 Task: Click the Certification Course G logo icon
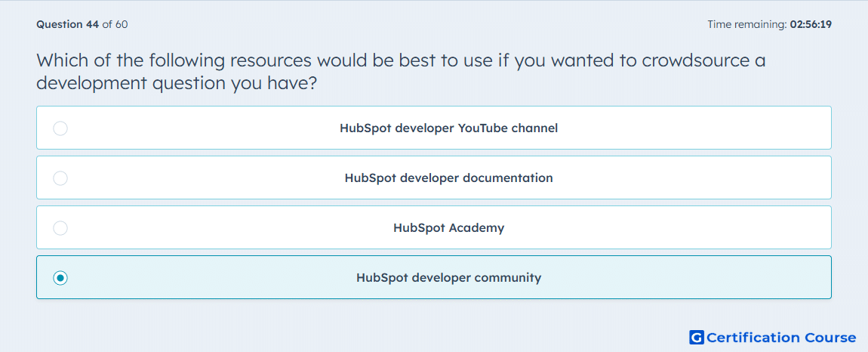pyautogui.click(x=697, y=337)
